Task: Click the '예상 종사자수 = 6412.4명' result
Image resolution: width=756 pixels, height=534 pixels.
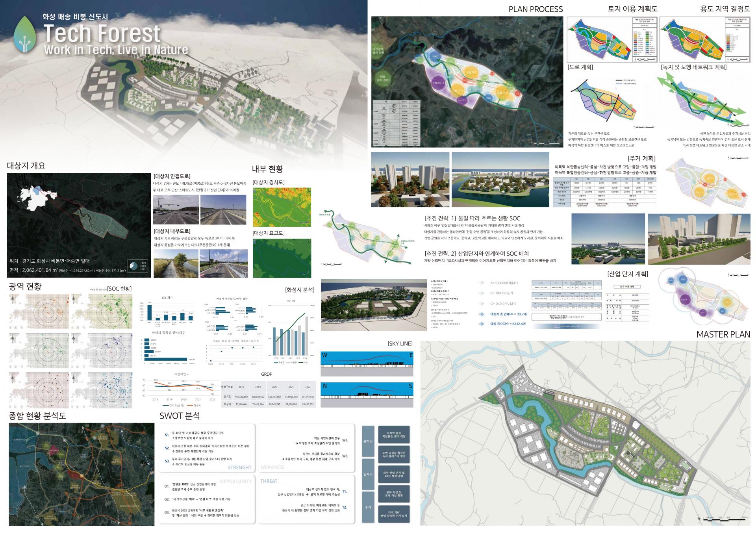Action: 508,324
